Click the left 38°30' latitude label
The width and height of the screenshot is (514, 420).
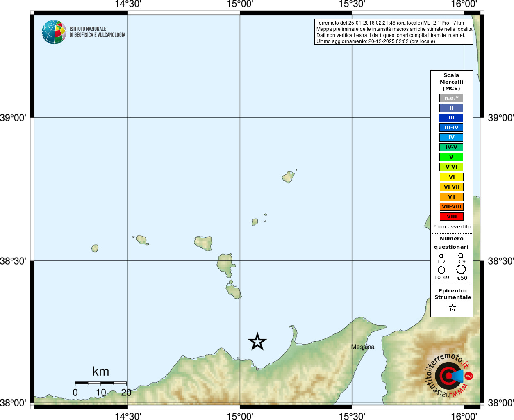click(x=13, y=261)
